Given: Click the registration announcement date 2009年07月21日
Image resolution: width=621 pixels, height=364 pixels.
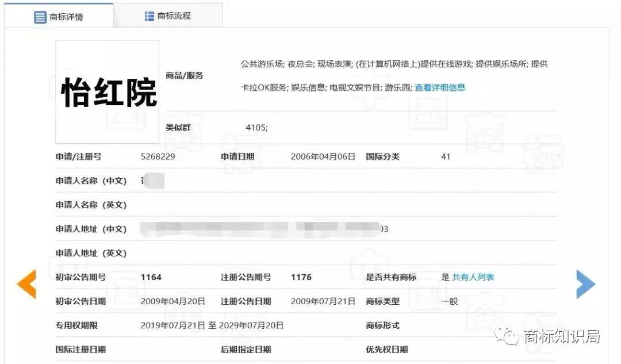Looking at the screenshot, I should [x=323, y=301].
